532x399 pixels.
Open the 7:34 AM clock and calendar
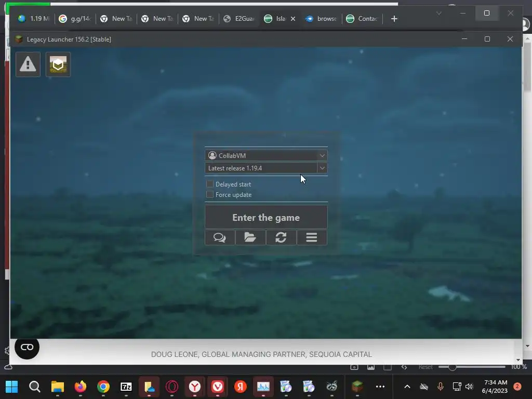point(495,387)
